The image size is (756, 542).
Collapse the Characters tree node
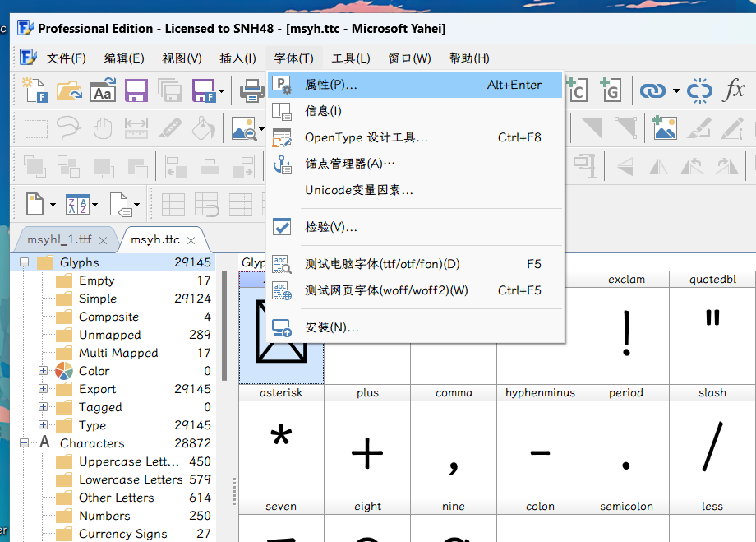coord(24,443)
